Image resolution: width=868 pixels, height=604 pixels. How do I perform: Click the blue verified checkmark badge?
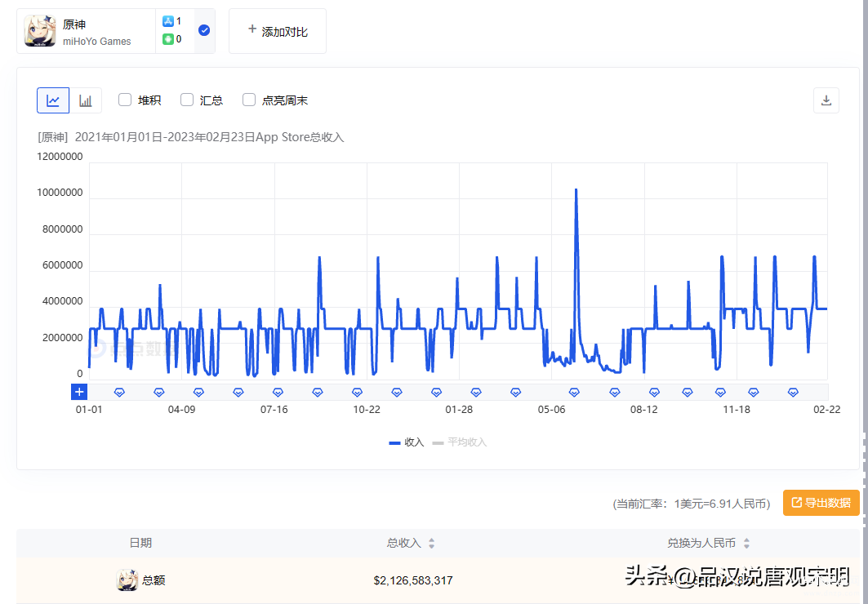tap(204, 31)
